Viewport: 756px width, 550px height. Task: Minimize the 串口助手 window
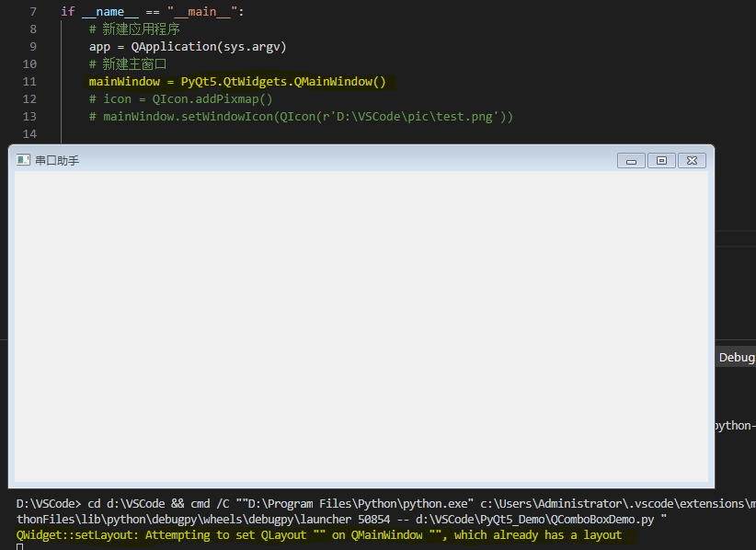point(631,161)
